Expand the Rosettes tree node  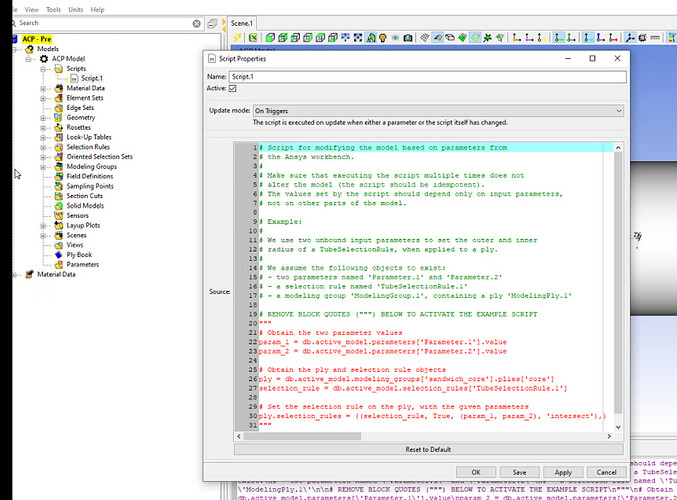point(43,127)
